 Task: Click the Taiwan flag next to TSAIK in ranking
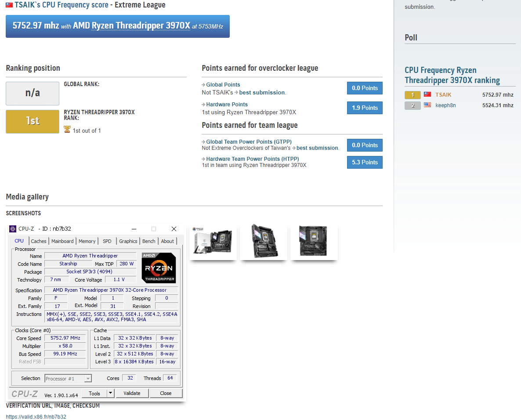(427, 94)
